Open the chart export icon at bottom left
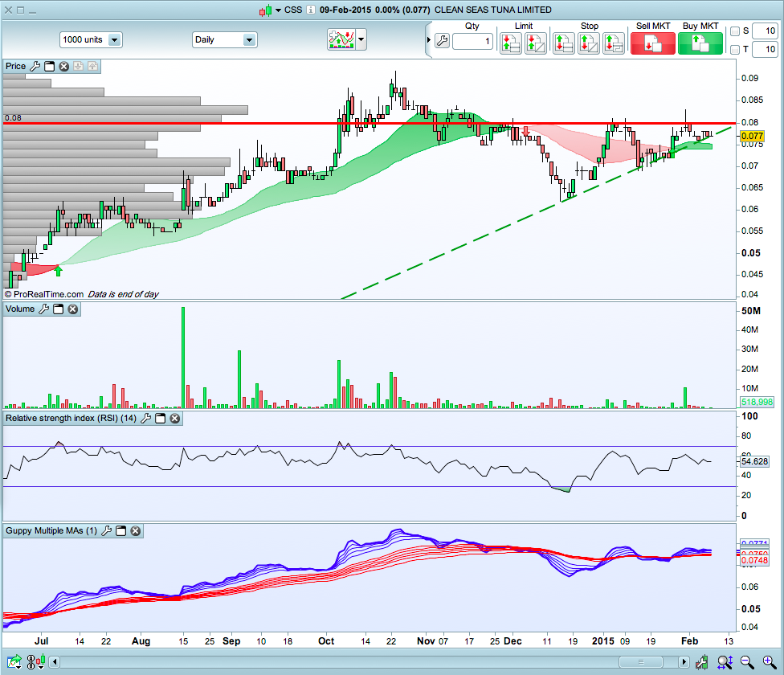Image resolution: width=784 pixels, height=675 pixels. tap(14, 662)
